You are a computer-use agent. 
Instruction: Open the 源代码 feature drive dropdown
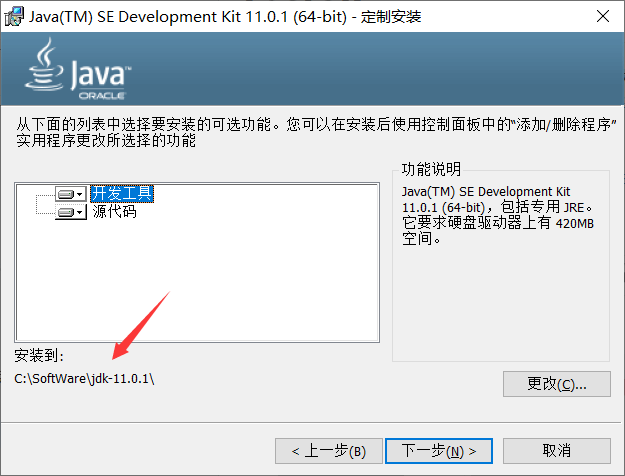(71, 212)
